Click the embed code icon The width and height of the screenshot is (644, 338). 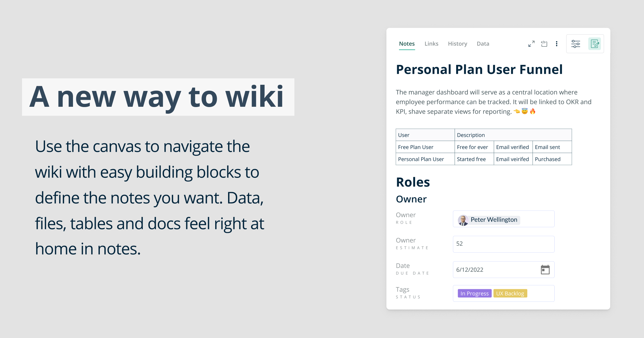click(x=544, y=43)
